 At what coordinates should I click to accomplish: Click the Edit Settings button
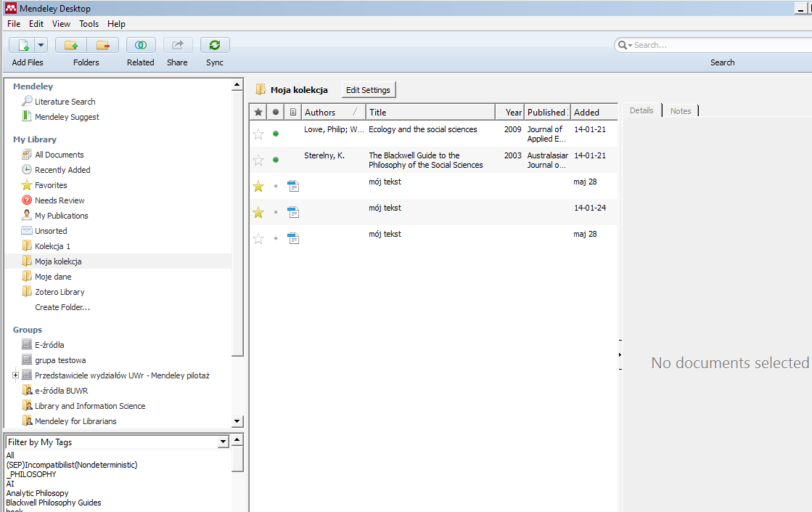(x=368, y=89)
